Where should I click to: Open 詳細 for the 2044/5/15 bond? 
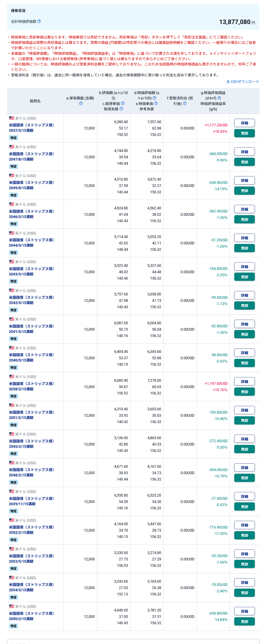coord(244,238)
